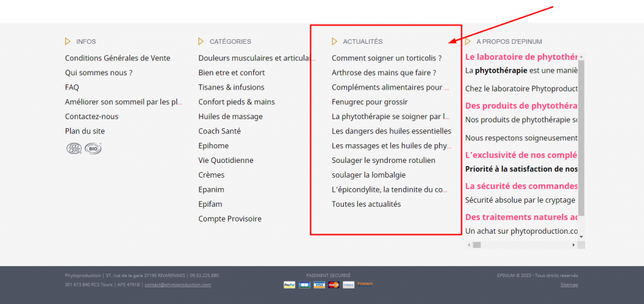Image resolution: width=644 pixels, height=304 pixels.
Task: Click heading Des traitements naturels
Action: tap(522, 217)
